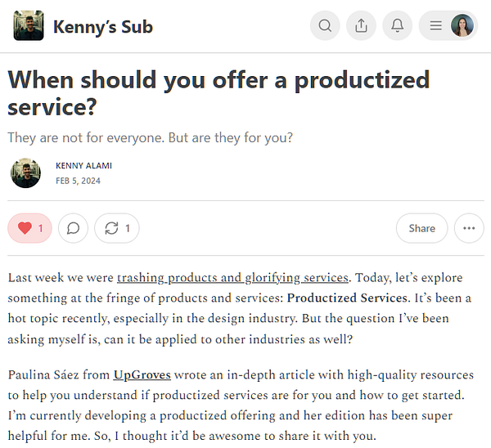Open the KENNY ALAMI author name link
The width and height of the screenshot is (491, 448).
[83, 165]
